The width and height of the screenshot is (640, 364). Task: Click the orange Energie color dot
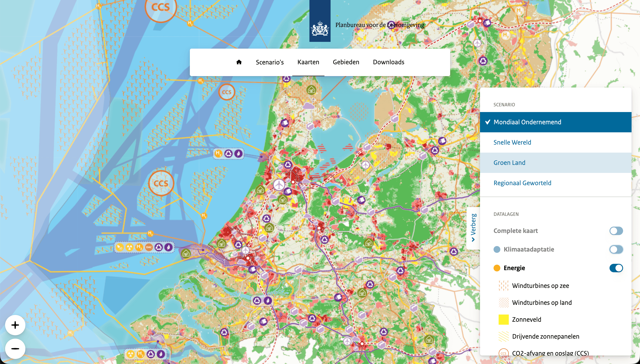point(497,268)
